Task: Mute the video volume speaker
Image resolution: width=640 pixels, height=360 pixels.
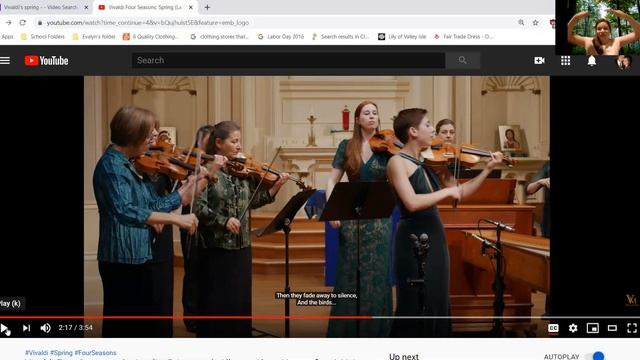Action: [45, 328]
